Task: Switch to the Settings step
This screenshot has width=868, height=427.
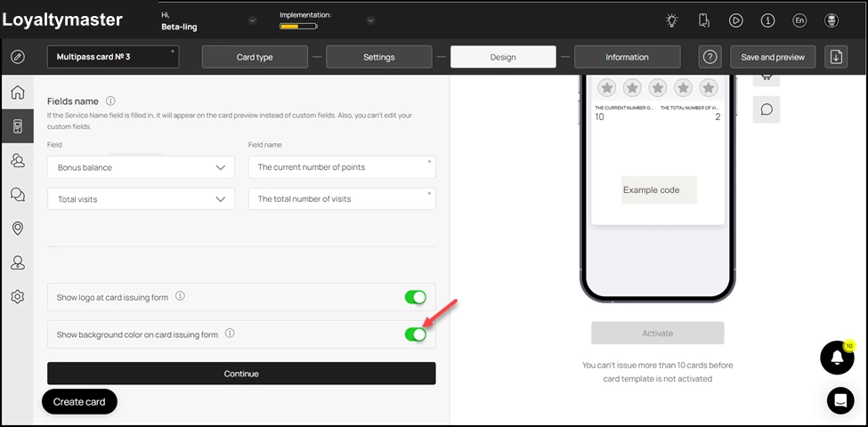Action: pos(378,57)
